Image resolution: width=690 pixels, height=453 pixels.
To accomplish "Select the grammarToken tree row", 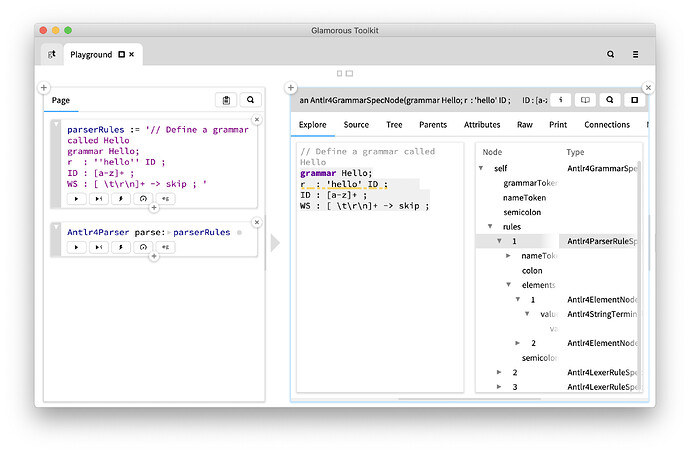I will (x=558, y=183).
